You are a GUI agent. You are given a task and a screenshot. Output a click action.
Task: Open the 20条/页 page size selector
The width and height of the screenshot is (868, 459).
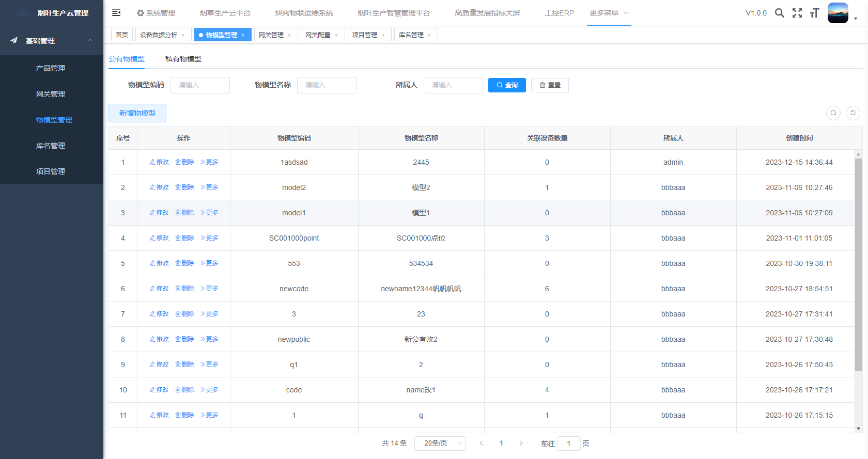440,444
